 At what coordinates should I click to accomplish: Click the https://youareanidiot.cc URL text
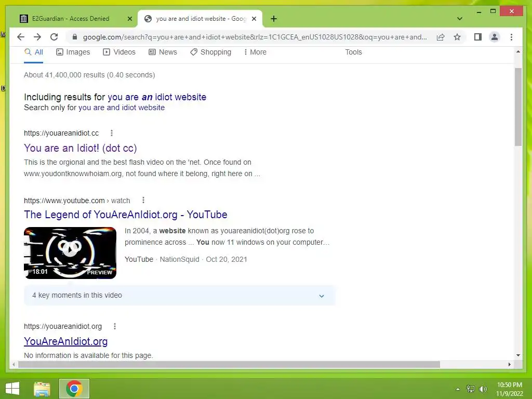[x=61, y=133]
